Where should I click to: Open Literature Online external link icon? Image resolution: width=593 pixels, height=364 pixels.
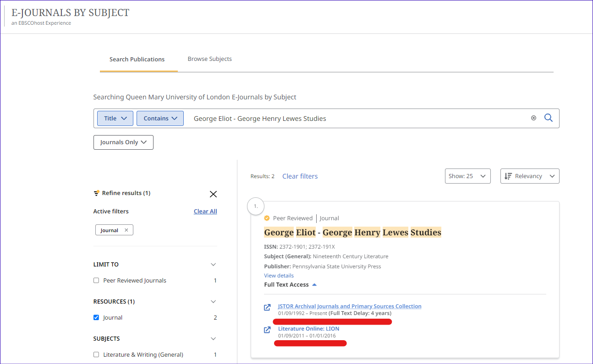point(267,330)
